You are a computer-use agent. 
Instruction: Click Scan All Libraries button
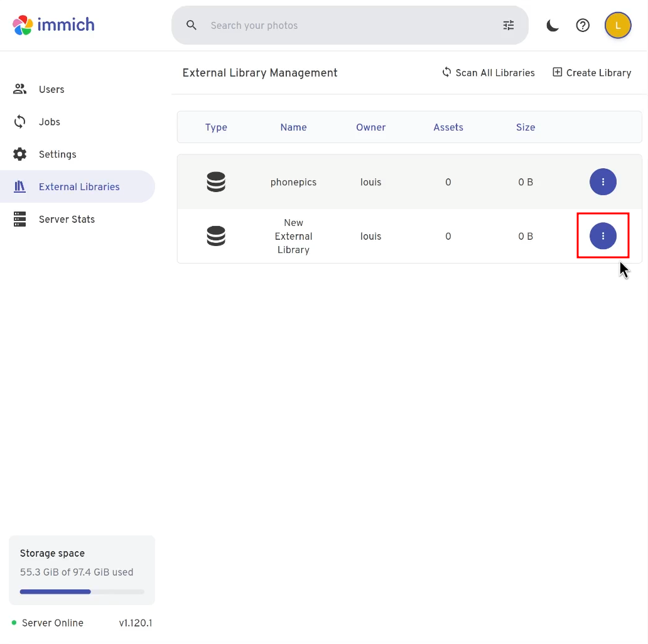(x=489, y=73)
